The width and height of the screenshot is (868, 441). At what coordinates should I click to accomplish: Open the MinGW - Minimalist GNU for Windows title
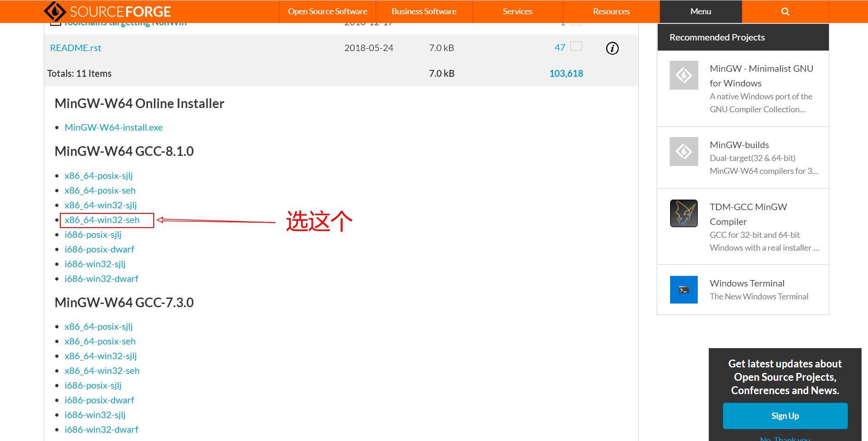tap(761, 76)
